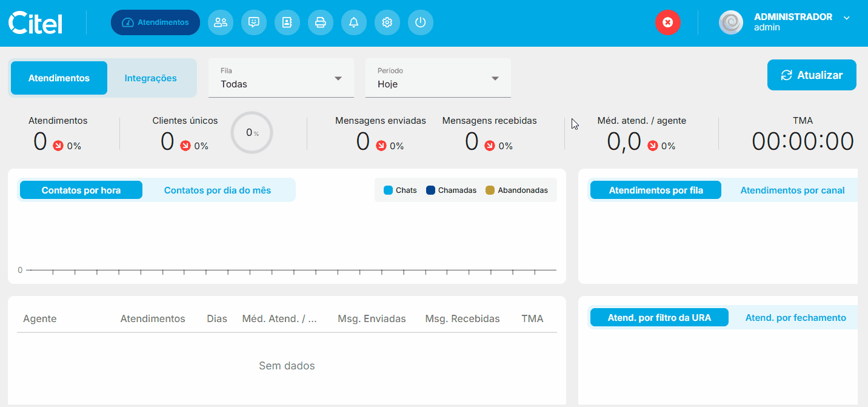This screenshot has width=868, height=407.
Task: Click the chat messages icon
Action: coord(254,22)
